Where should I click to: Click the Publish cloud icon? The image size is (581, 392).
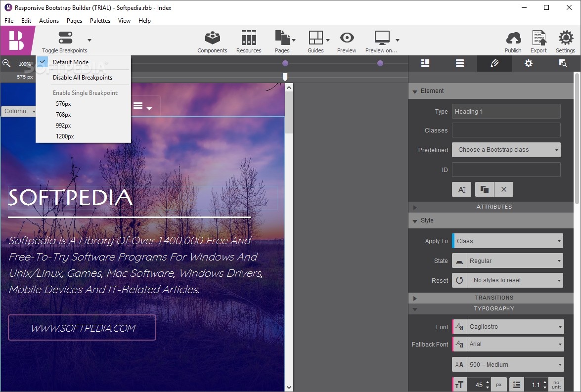pos(513,38)
